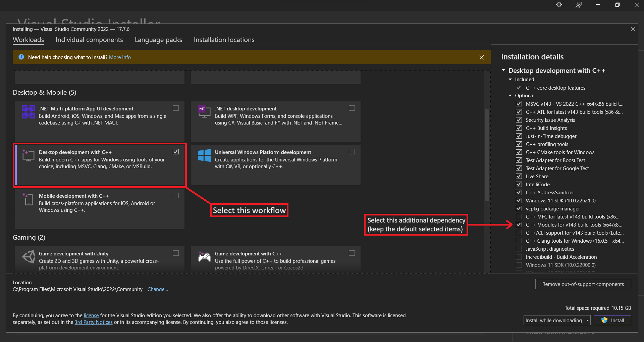Click the feedback icon in the title bar
Screen dimensions: 644x342
coord(579,5)
